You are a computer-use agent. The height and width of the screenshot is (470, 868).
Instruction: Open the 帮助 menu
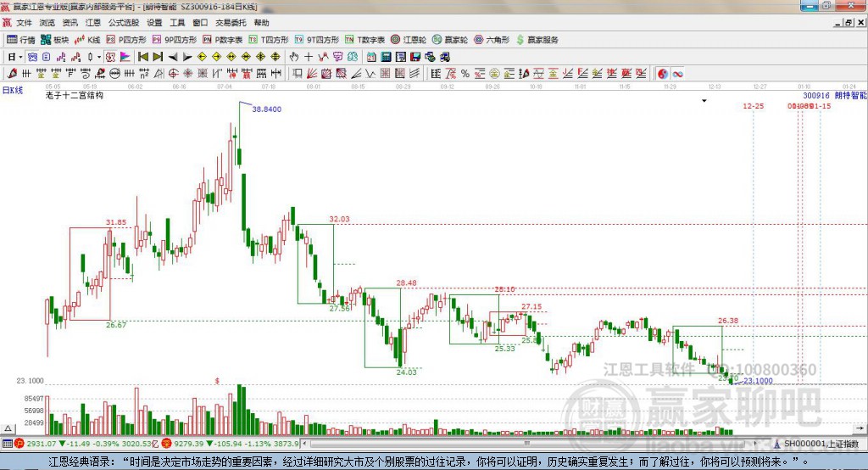(261, 23)
